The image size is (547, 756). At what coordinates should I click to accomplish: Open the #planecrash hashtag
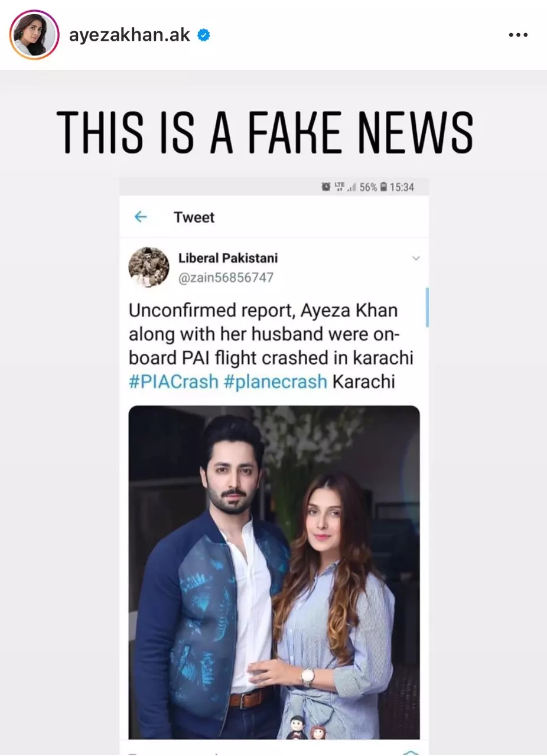pos(275,382)
